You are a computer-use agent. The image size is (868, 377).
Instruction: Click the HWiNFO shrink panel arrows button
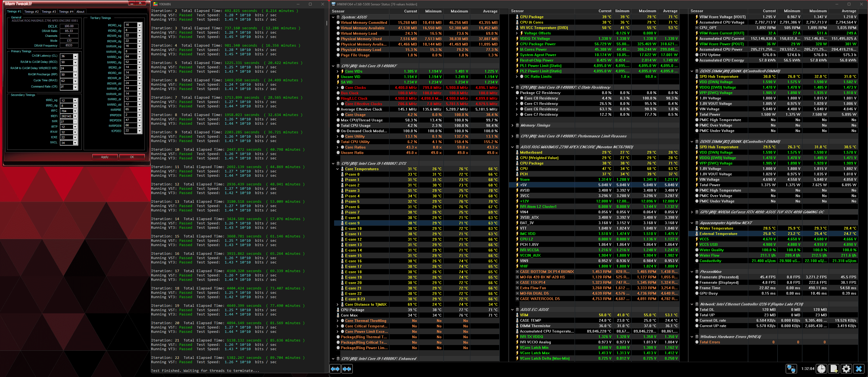click(x=347, y=369)
